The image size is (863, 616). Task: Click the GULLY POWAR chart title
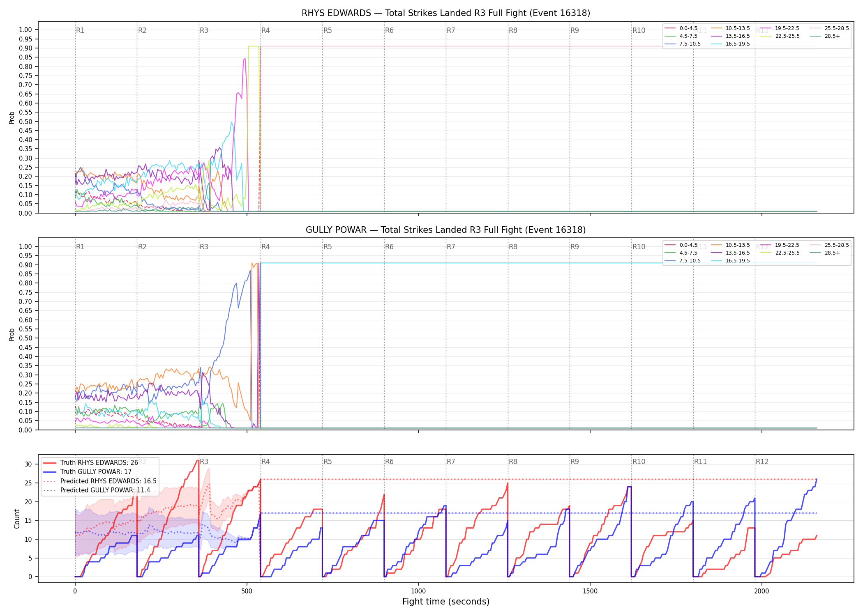(x=446, y=230)
